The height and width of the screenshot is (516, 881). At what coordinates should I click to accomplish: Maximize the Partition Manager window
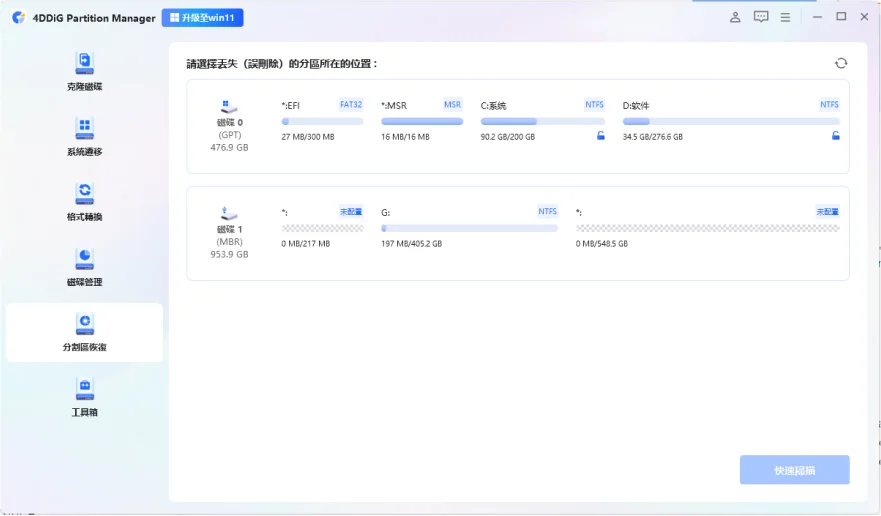pos(841,17)
